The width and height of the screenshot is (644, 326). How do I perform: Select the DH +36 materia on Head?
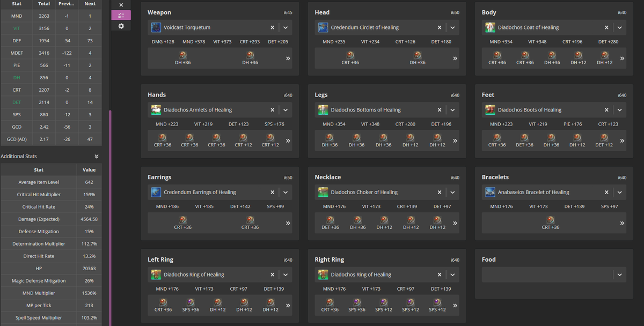[418, 58]
